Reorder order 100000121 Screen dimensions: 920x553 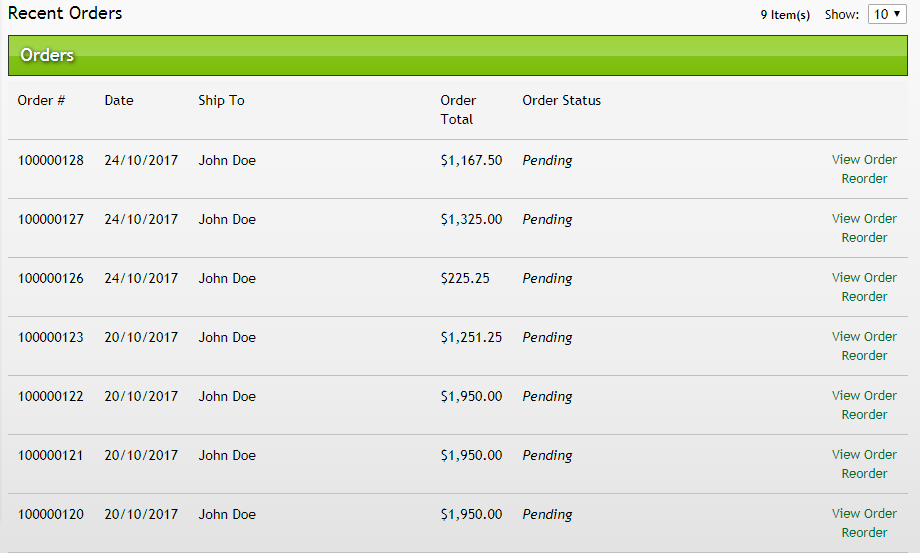[864, 474]
